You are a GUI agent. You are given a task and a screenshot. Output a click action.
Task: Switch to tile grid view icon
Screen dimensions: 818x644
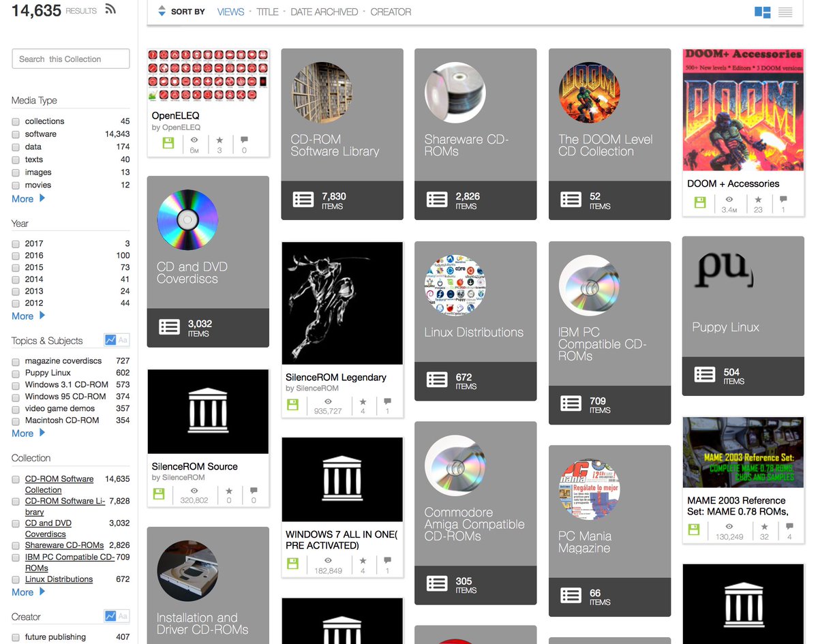pyautogui.click(x=762, y=12)
